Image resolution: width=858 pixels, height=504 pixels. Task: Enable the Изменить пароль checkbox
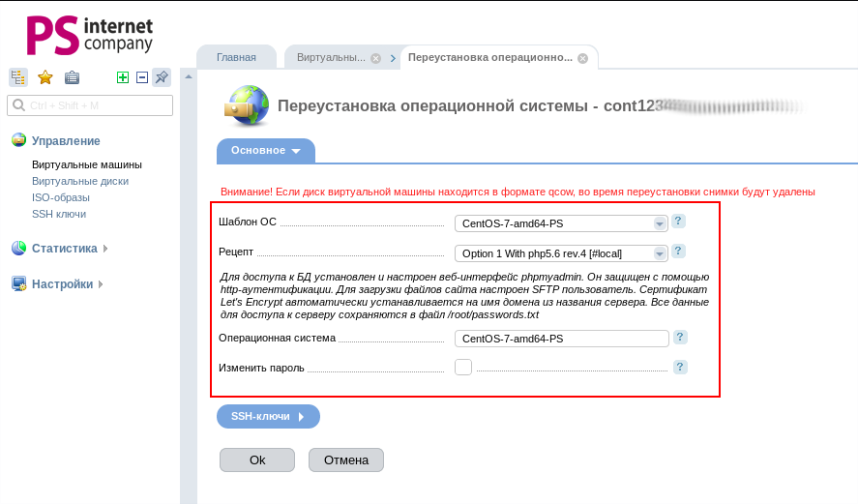(463, 368)
